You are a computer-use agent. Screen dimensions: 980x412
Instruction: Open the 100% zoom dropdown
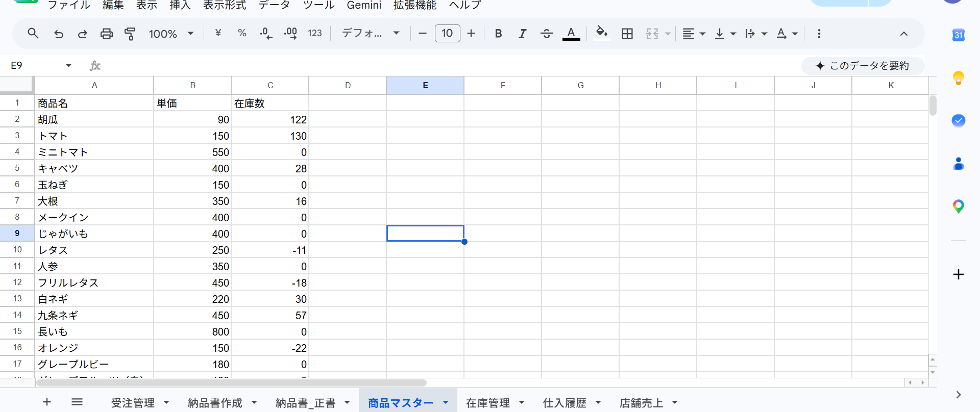(171, 34)
